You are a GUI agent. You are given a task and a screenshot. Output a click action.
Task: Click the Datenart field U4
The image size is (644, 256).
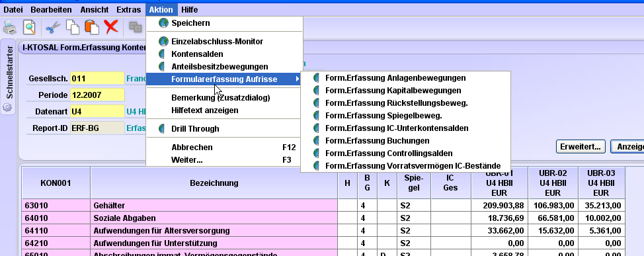pyautogui.click(x=97, y=111)
